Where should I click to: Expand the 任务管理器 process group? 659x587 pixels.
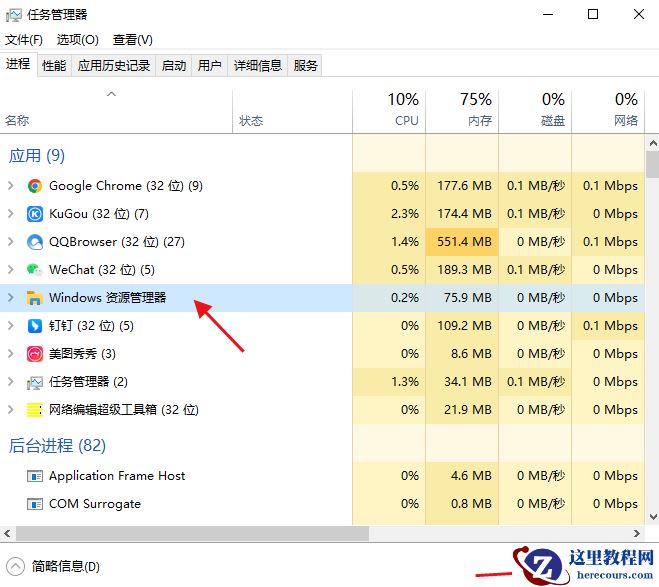[11, 382]
